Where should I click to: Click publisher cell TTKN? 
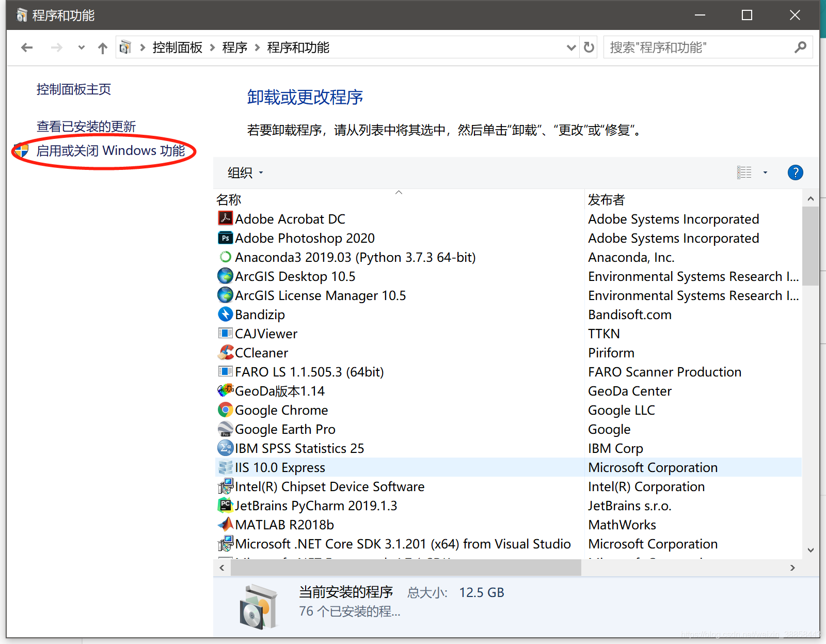tap(604, 334)
